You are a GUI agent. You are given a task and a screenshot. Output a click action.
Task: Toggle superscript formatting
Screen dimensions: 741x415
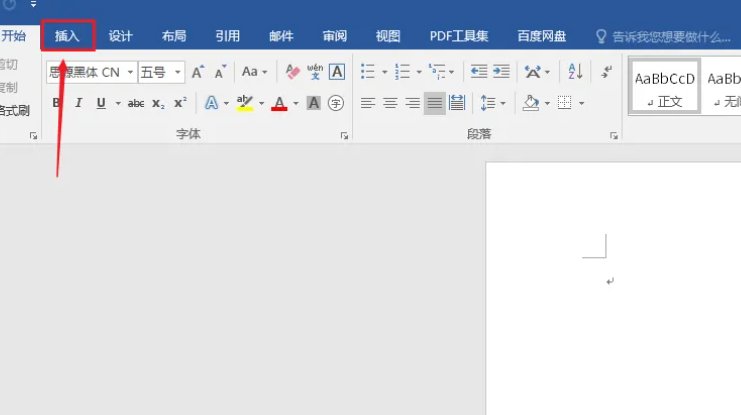180,103
